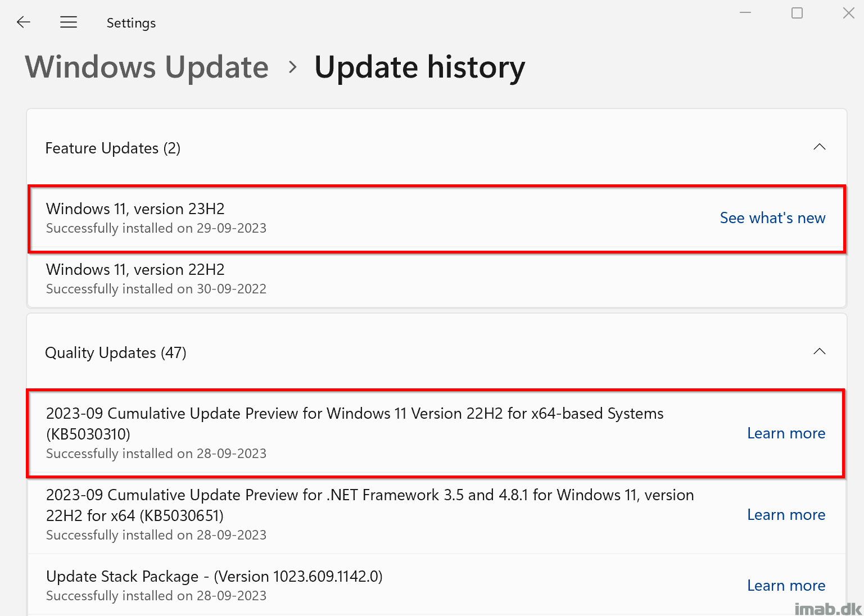864x616 pixels.
Task: Click the Update history page title
Action: point(420,67)
